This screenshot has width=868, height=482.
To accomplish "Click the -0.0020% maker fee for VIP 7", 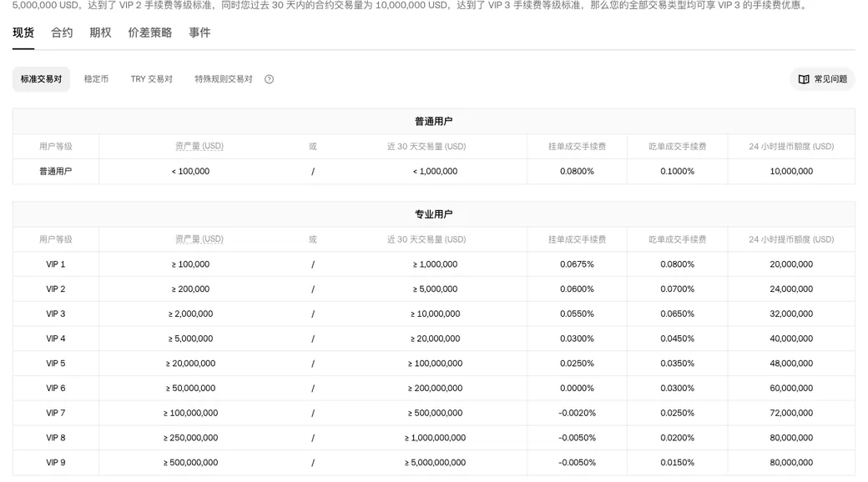I will pyautogui.click(x=577, y=413).
